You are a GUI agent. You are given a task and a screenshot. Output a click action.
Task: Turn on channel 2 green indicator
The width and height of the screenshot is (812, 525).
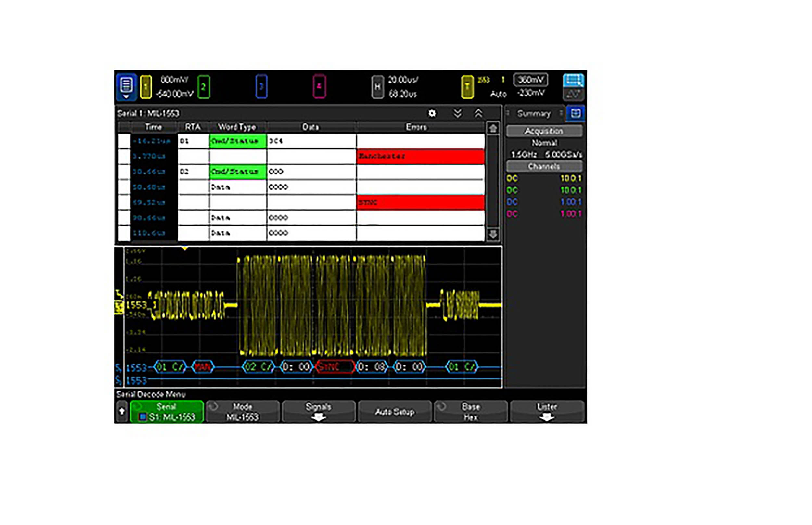pos(203,87)
